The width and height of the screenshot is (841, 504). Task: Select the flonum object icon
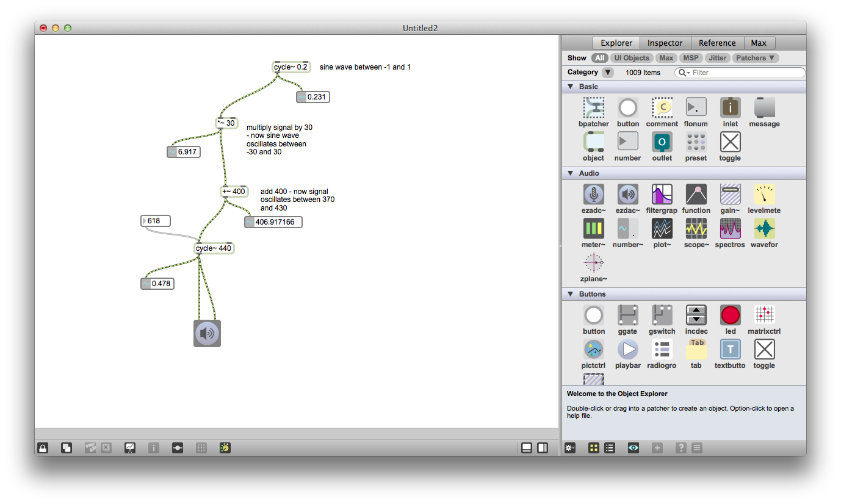[696, 107]
